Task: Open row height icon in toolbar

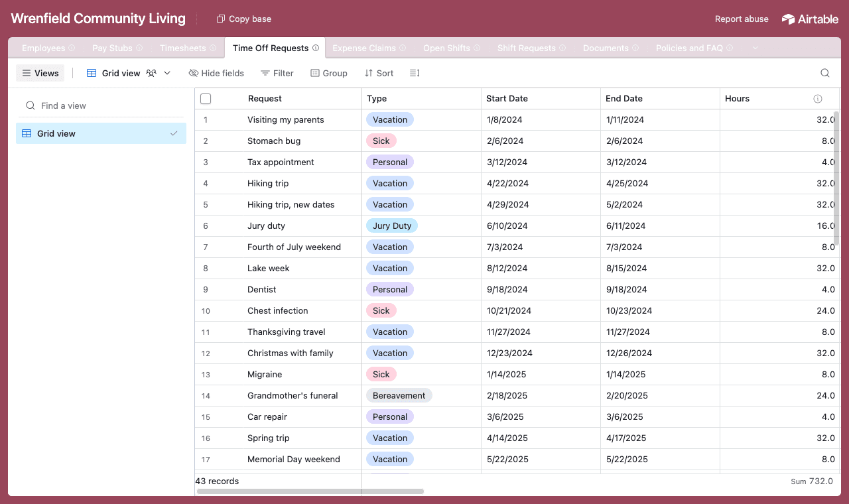Action: point(415,73)
